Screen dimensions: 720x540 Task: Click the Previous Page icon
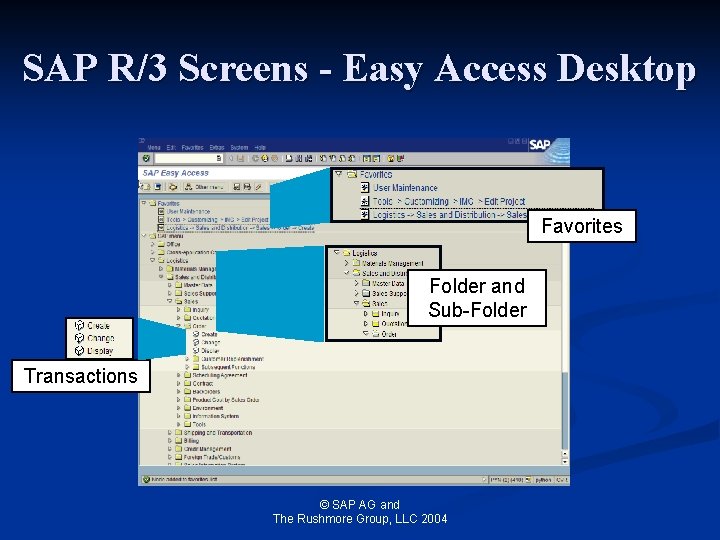click(332, 159)
